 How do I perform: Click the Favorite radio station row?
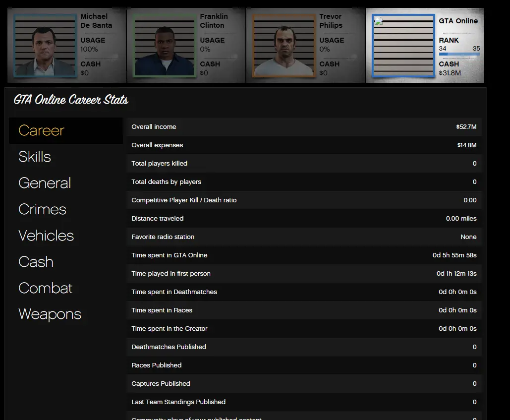click(304, 237)
